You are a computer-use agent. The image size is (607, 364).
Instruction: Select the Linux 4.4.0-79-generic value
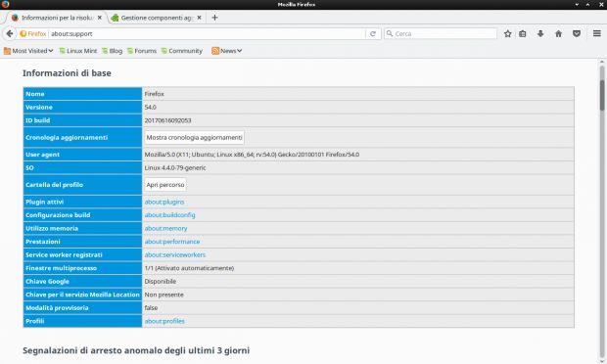pos(175,168)
